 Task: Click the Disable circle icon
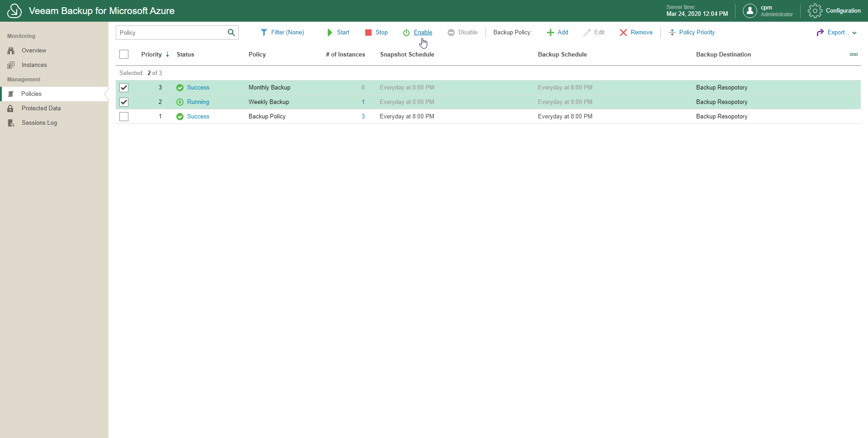451,33
